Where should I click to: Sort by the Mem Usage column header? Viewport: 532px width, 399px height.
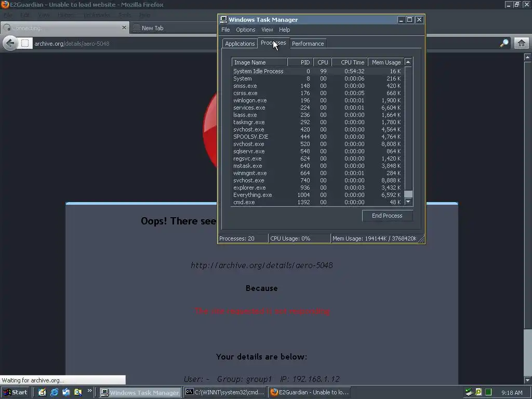[x=386, y=62]
